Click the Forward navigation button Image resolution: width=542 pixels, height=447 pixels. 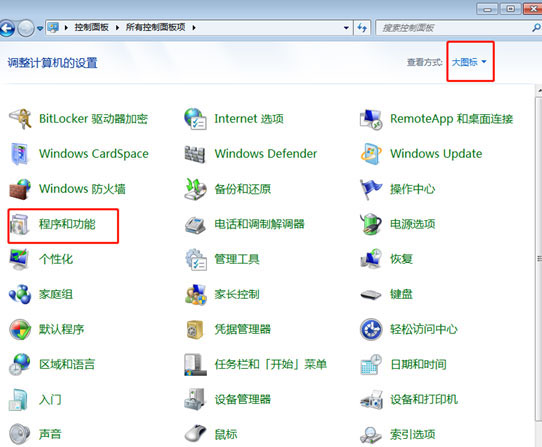[x=26, y=28]
